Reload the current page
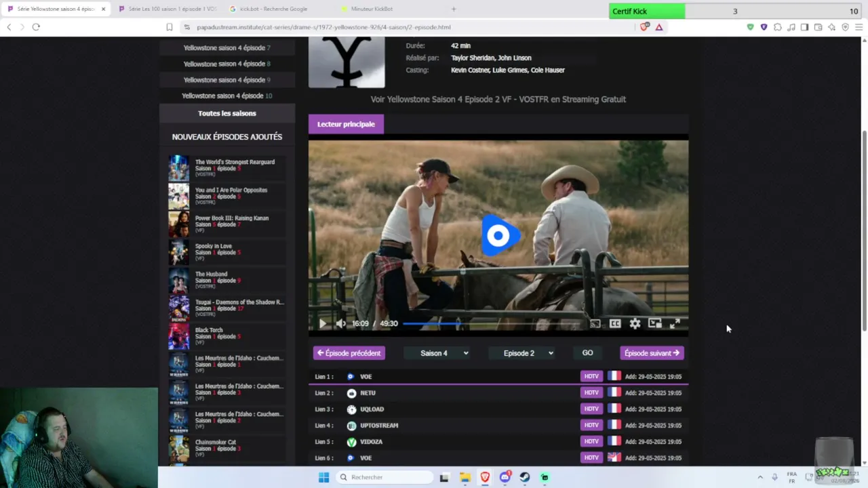This screenshot has height=488, width=868. tap(36, 27)
